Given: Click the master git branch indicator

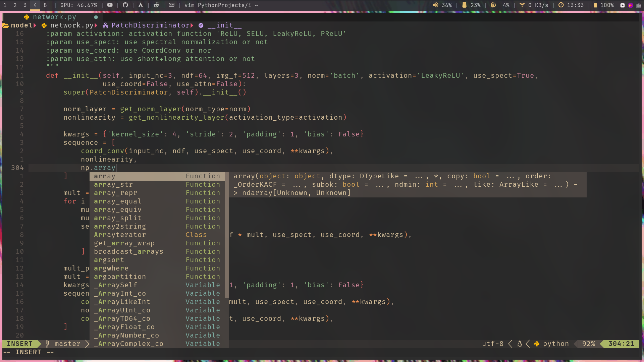Looking at the screenshot, I should 67,344.
